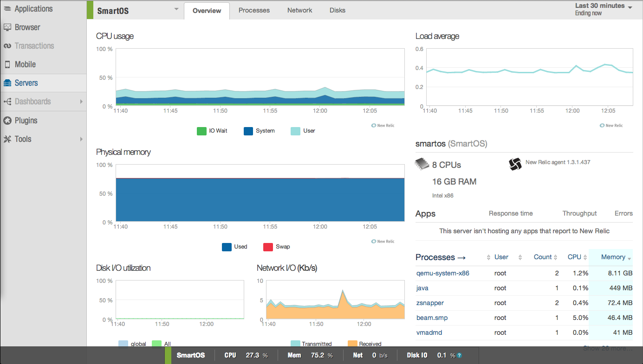Viewport: 643px width, 364px height.
Task: Click the 16 GB RAM text
Action: pos(454,181)
